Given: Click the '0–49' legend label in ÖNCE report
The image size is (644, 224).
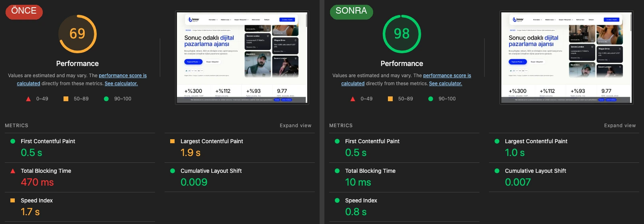Looking at the screenshot, I should [x=42, y=99].
